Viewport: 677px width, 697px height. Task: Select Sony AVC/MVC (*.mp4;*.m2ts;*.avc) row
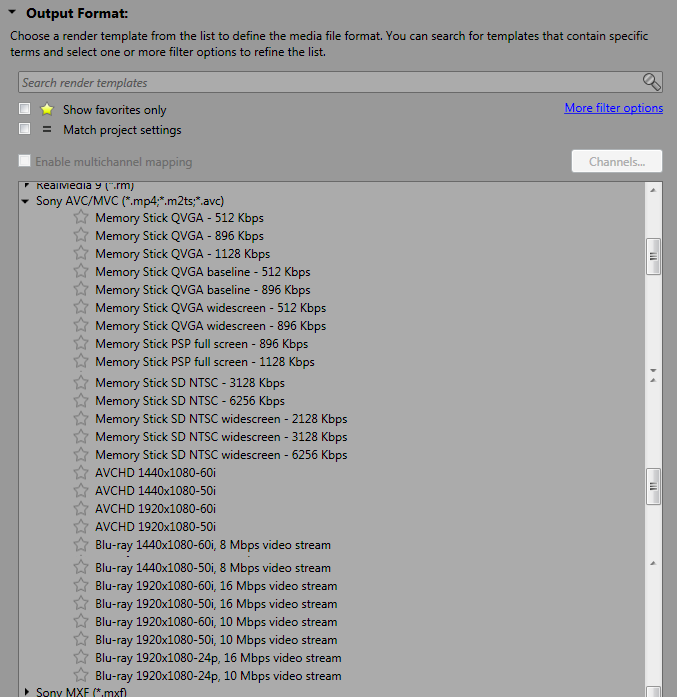coord(130,201)
